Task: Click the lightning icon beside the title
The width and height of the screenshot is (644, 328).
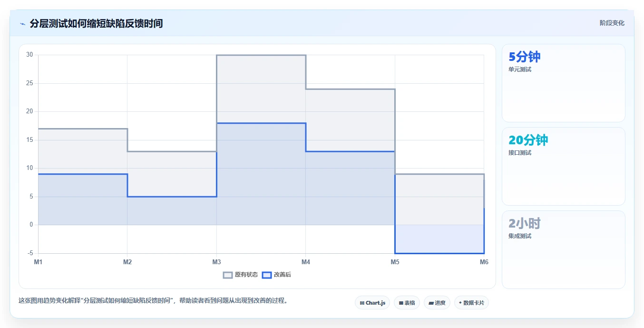Action: (x=23, y=24)
